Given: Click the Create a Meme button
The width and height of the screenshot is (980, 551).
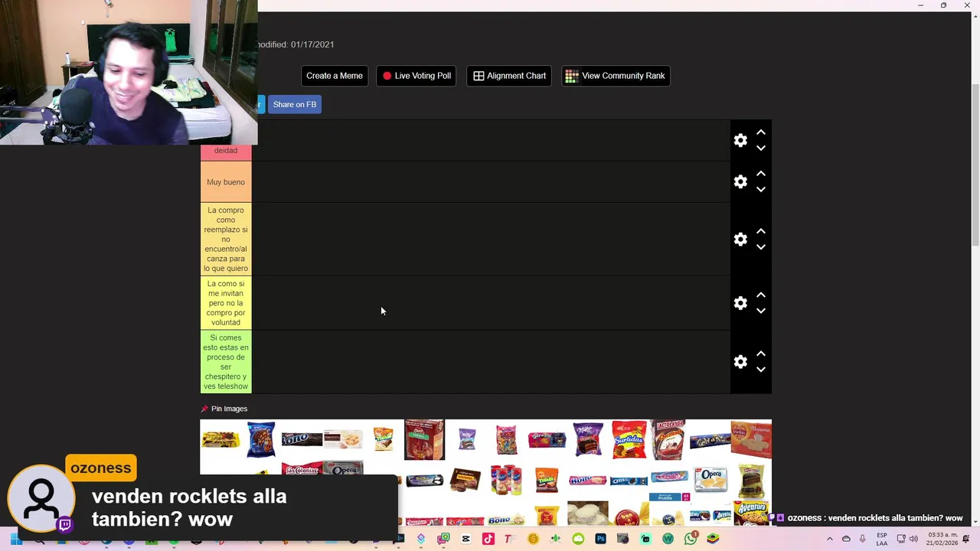Looking at the screenshot, I should 335,76.
